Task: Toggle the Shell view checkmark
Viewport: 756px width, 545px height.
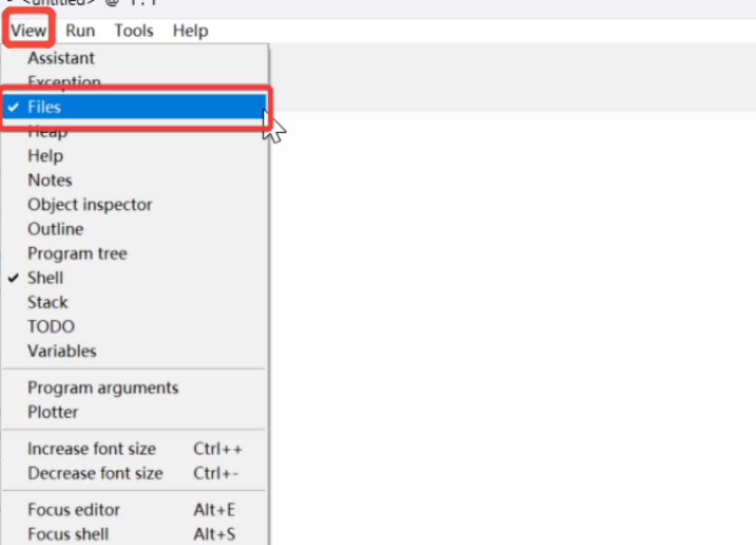Action: coord(45,278)
